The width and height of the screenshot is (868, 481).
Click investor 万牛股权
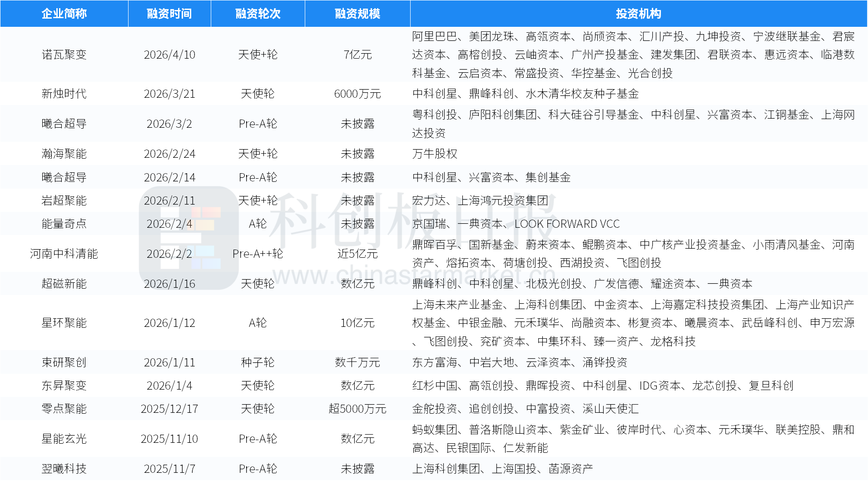[x=435, y=154]
